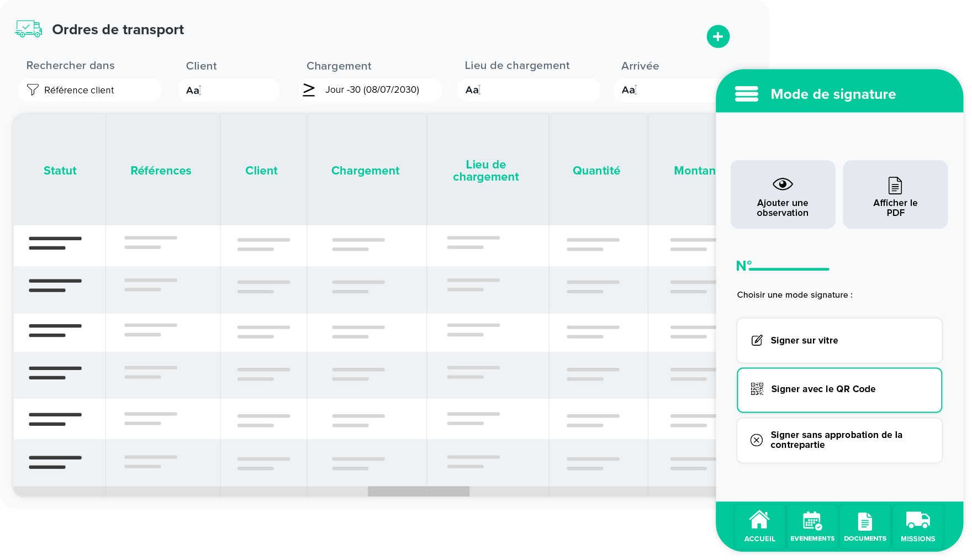Click the Ordres de transport page title

click(x=118, y=29)
